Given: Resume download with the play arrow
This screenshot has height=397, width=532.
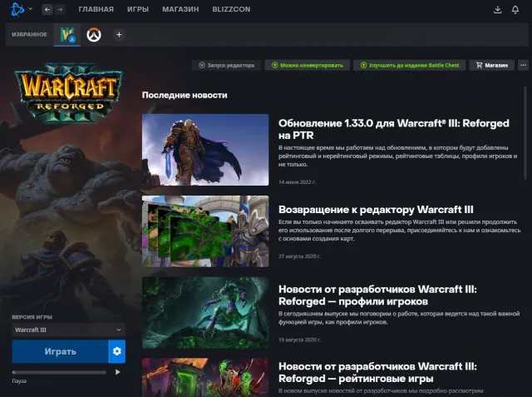Looking at the screenshot, I should coord(117,372).
